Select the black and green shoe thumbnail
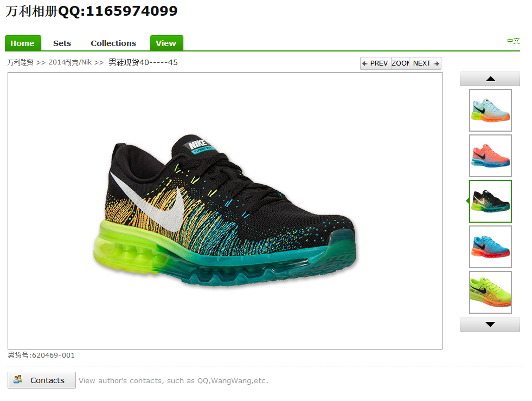532x401 pixels. [x=490, y=202]
